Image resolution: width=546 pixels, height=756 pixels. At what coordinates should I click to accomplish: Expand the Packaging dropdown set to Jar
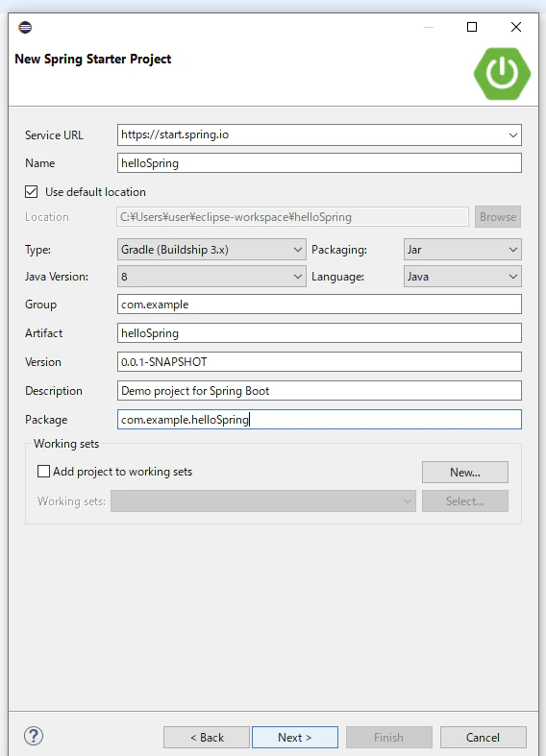[462, 249]
